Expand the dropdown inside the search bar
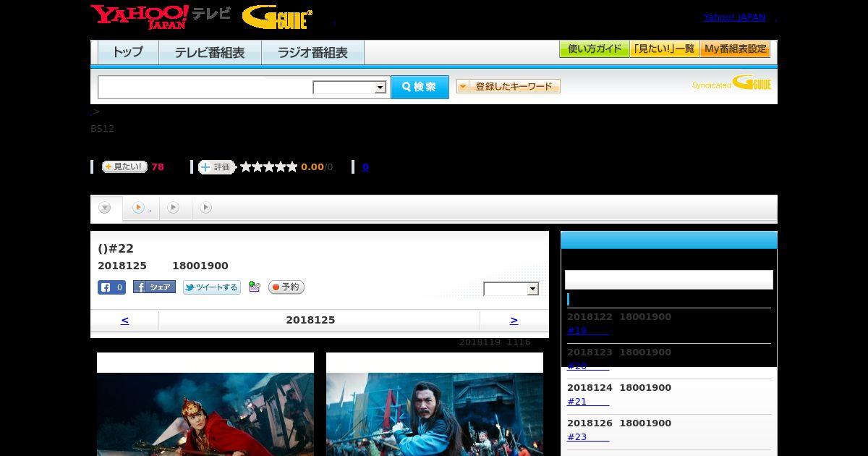Image resolution: width=868 pixels, height=456 pixels. point(349,88)
